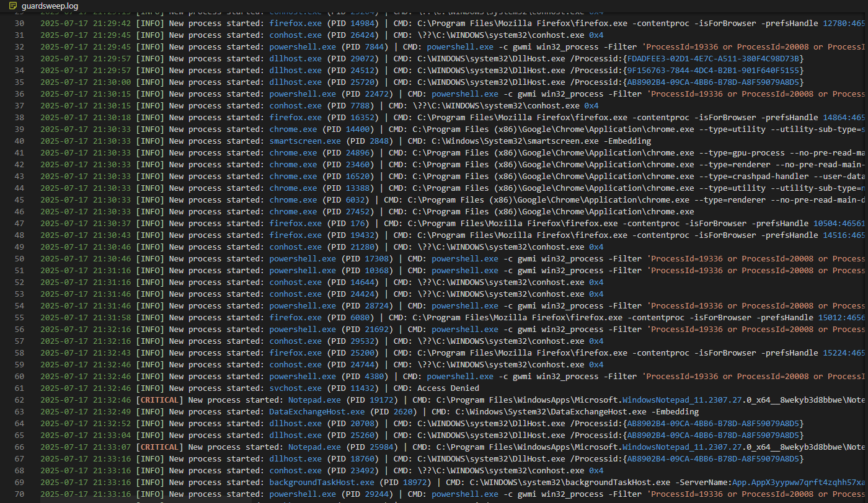Open the powershell.exe link on line 32

pos(303,46)
